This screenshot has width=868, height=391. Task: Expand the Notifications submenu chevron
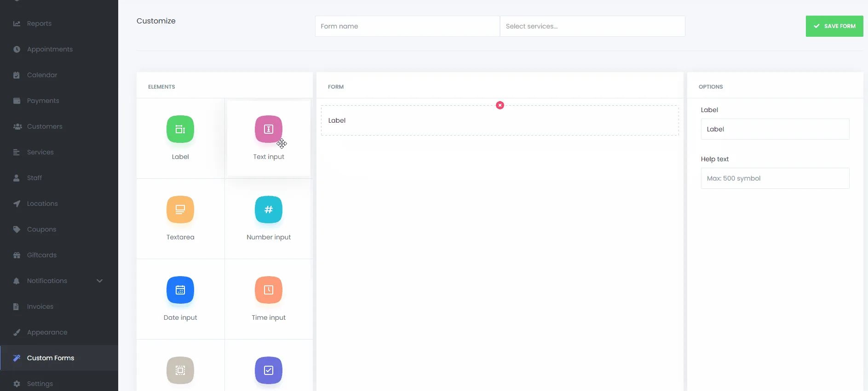pos(99,281)
